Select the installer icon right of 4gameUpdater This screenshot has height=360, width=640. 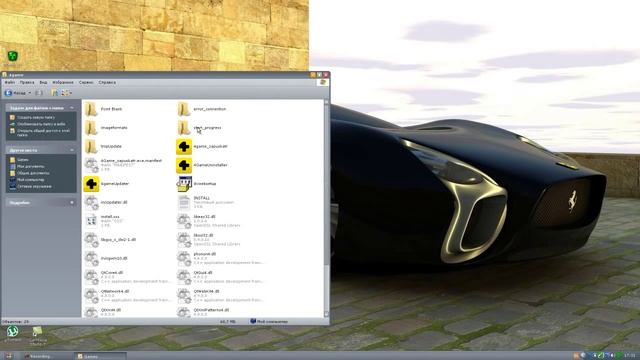(x=184, y=184)
